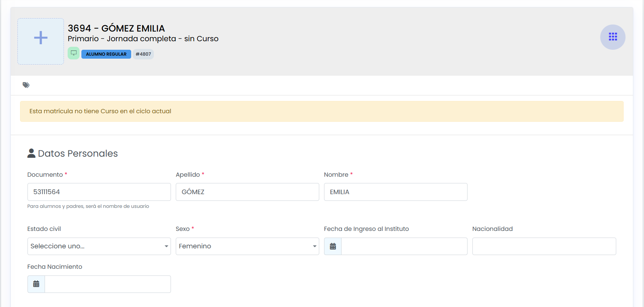The width and height of the screenshot is (644, 307).
Task: Open the Estado civil dropdown
Action: click(99, 246)
